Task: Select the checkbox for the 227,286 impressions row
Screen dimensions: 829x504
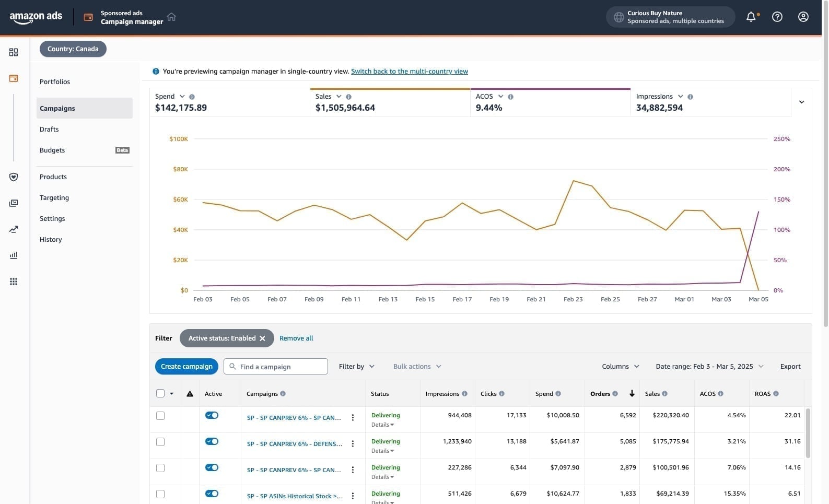Action: point(160,468)
